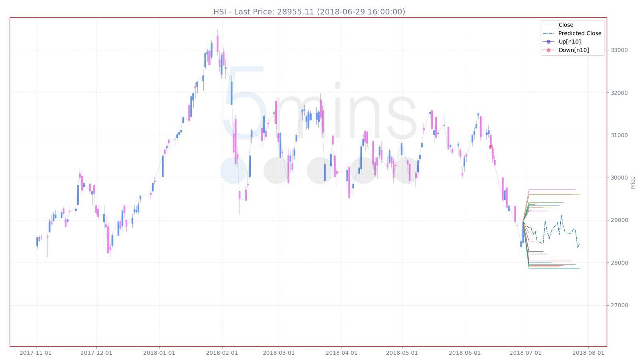The image size is (644, 364).
Task: Click the Price axis title
Action: click(x=633, y=183)
